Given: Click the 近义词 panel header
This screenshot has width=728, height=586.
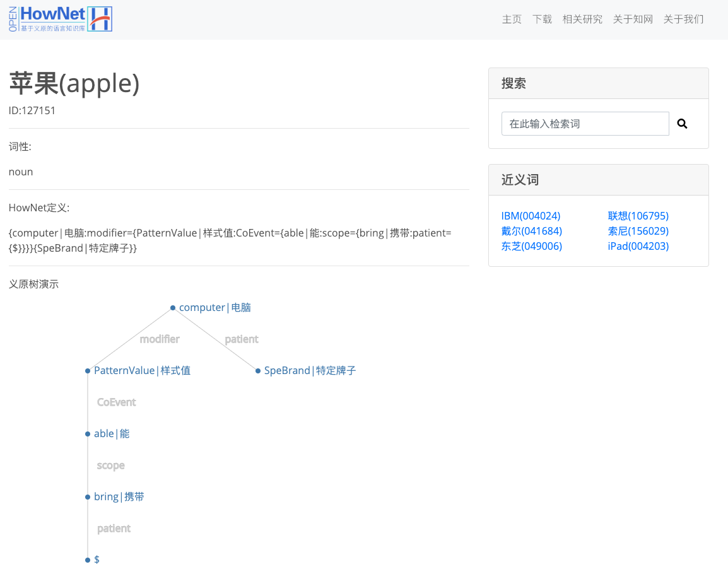Looking at the screenshot, I should (x=599, y=180).
